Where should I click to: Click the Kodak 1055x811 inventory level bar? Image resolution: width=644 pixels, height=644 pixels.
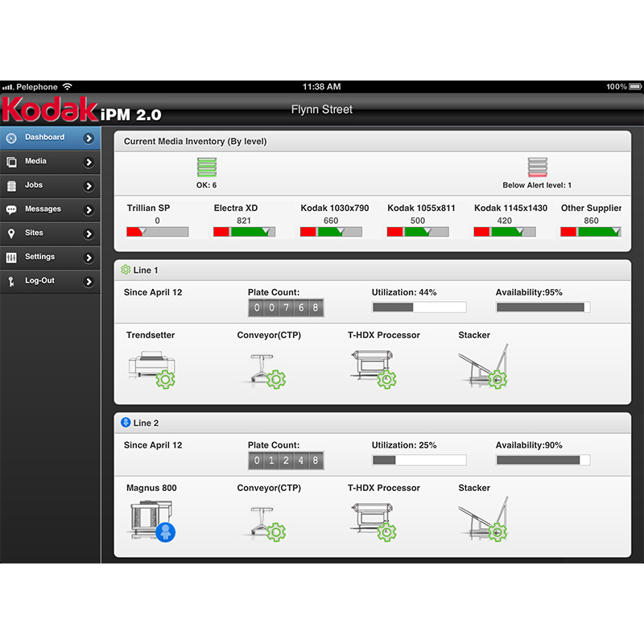(418, 232)
